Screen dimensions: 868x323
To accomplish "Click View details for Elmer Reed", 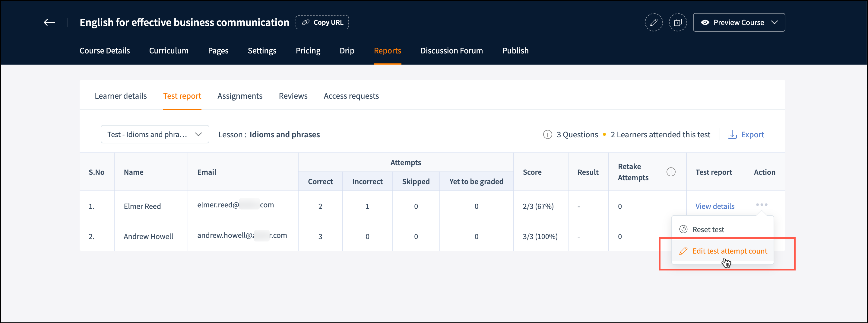I will pyautogui.click(x=715, y=206).
